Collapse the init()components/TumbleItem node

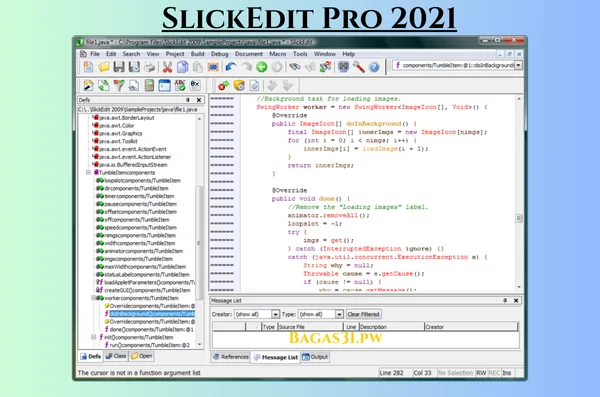[93, 337]
